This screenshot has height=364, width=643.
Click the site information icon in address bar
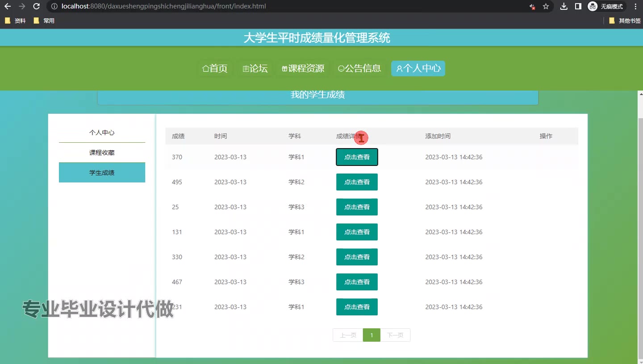(54, 6)
